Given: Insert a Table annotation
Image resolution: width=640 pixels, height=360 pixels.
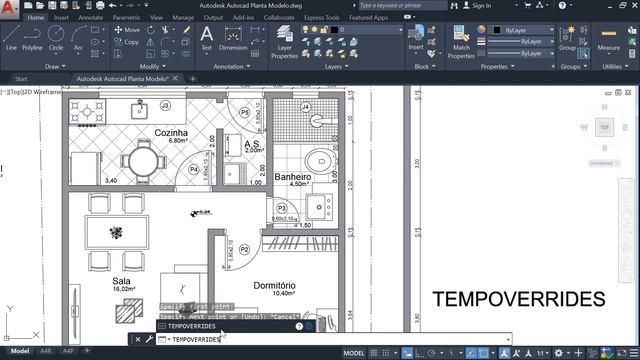Looking at the screenshot, I should (x=255, y=53).
